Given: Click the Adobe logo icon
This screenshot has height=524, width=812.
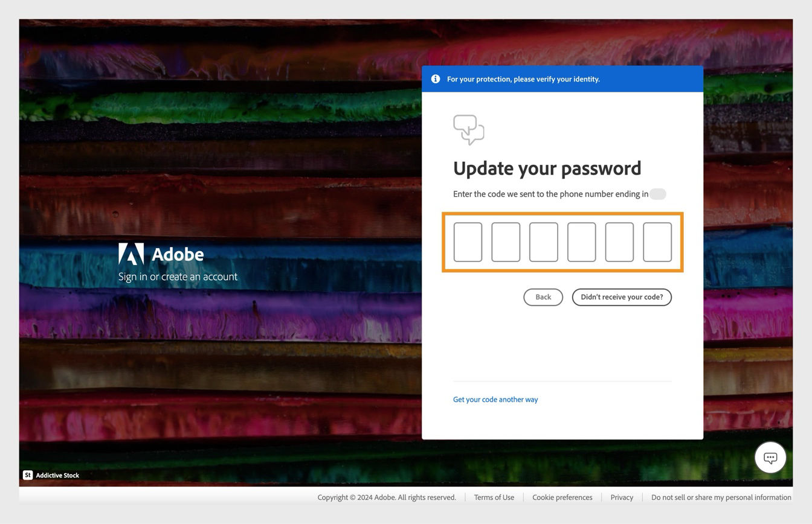Looking at the screenshot, I should point(130,254).
